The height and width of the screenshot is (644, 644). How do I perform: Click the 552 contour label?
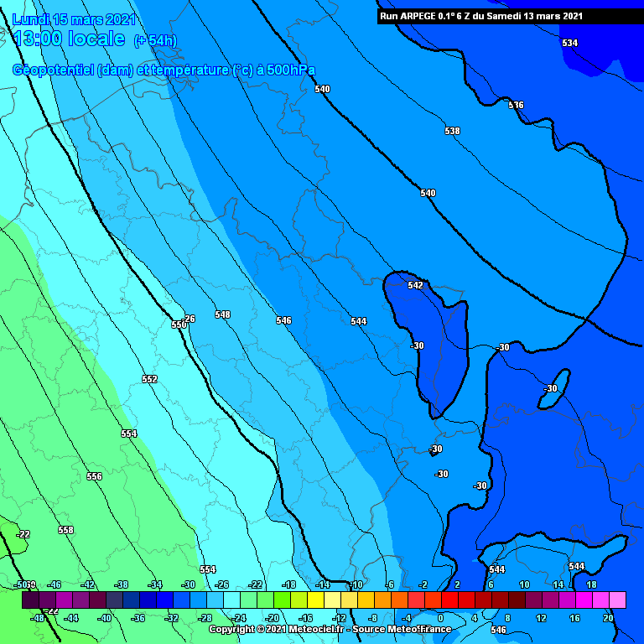tap(149, 379)
